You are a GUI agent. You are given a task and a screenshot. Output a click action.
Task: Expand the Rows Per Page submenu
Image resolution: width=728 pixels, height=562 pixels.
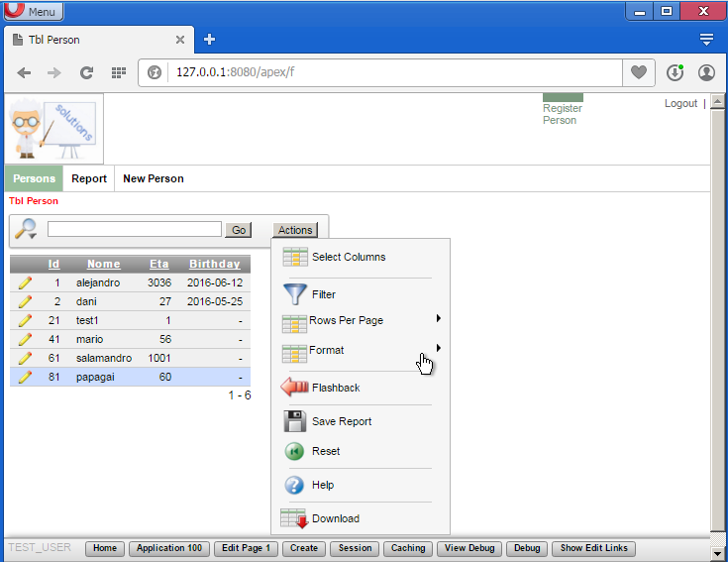coord(438,318)
